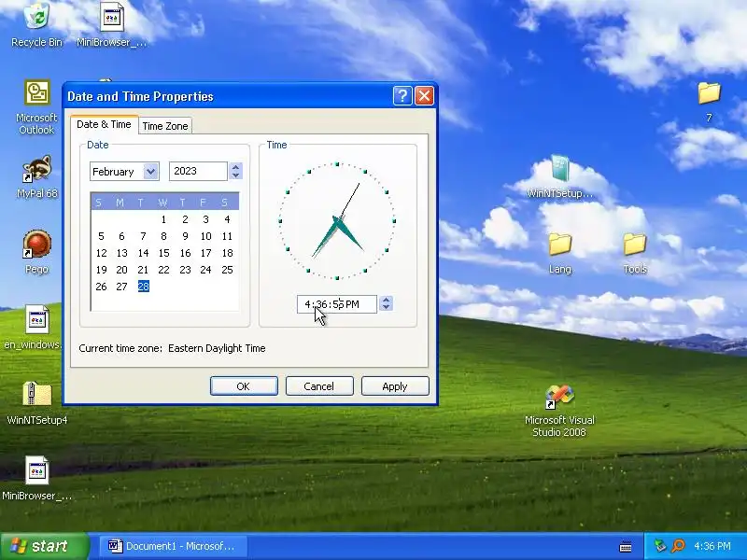Click the time field showing 4:36:55 PM
This screenshot has height=560, width=747.
pos(337,304)
